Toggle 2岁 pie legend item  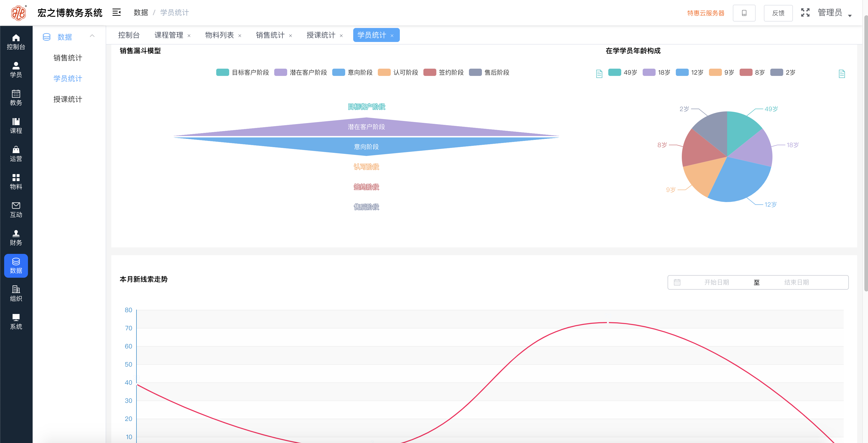(x=783, y=73)
